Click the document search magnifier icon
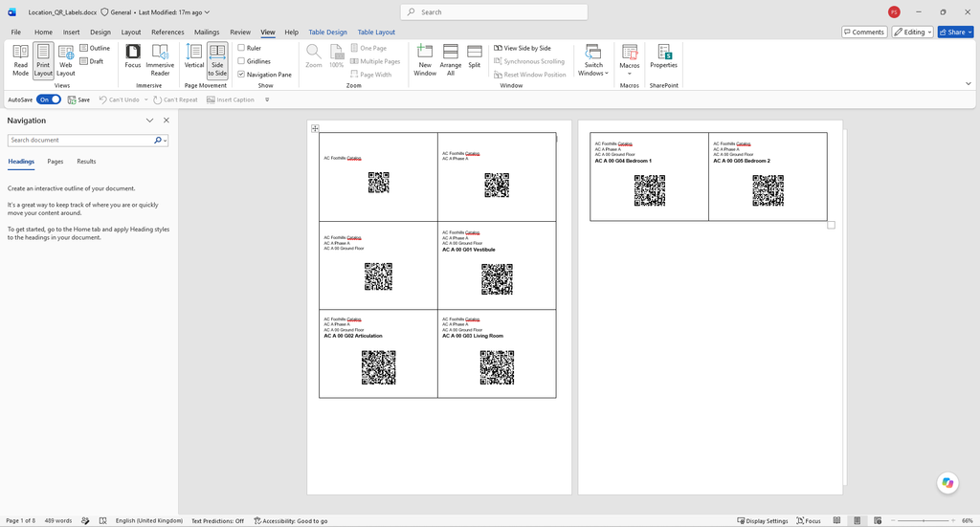980x527 pixels. [x=158, y=141]
